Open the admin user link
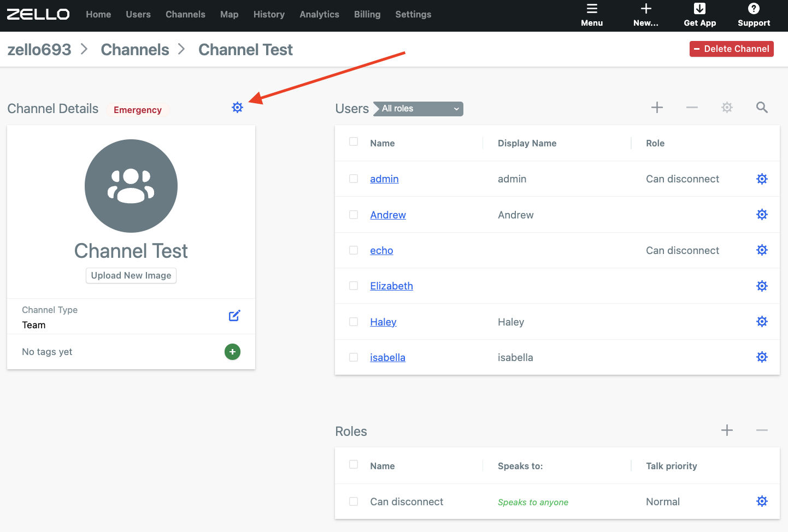 coord(384,179)
